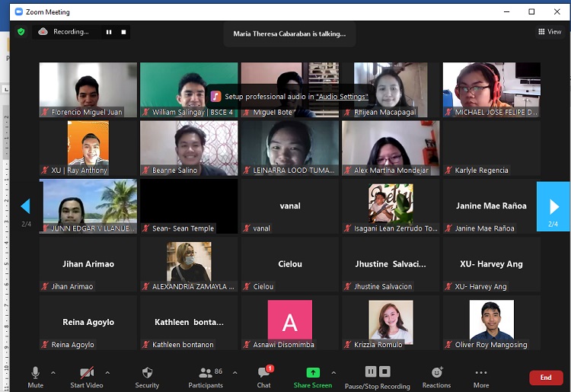
Task: Click the green encryption shield icon
Action: (21, 32)
